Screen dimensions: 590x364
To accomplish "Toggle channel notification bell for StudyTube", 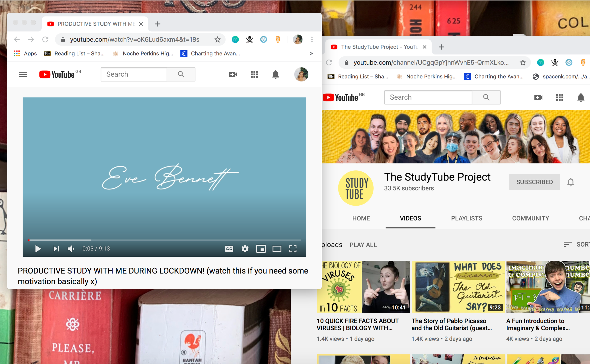I will click(x=571, y=182).
